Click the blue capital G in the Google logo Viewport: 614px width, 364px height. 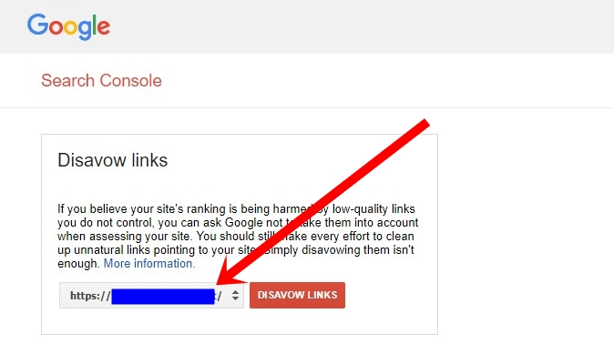[x=37, y=25]
